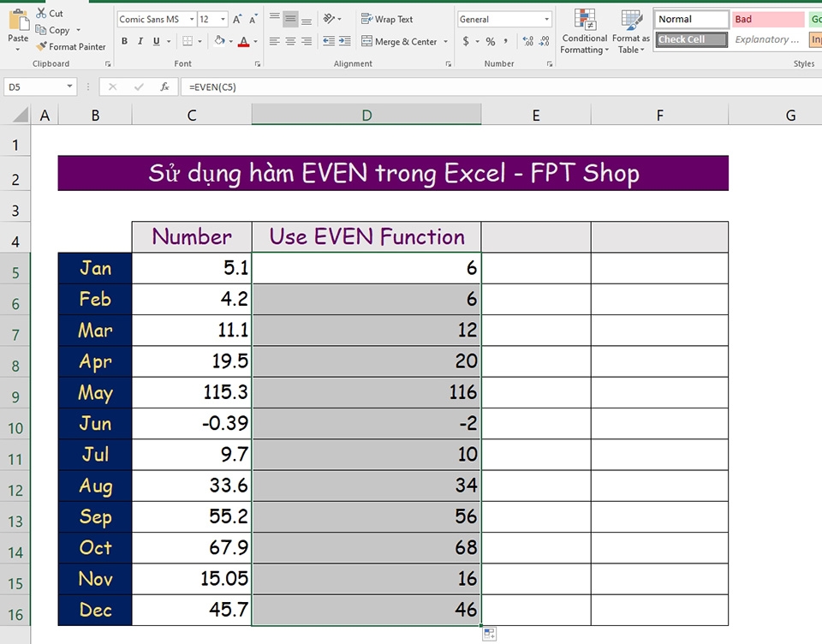Click the Jan label cell
This screenshot has width=822, height=644.
95,268
